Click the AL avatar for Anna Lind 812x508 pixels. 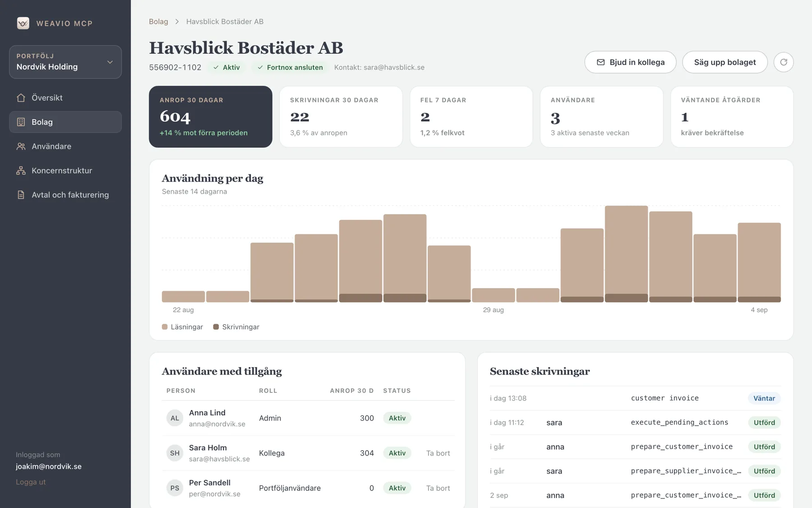[175, 418]
